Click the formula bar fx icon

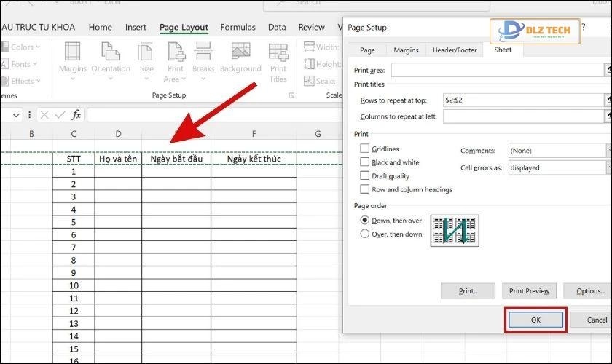pos(76,115)
